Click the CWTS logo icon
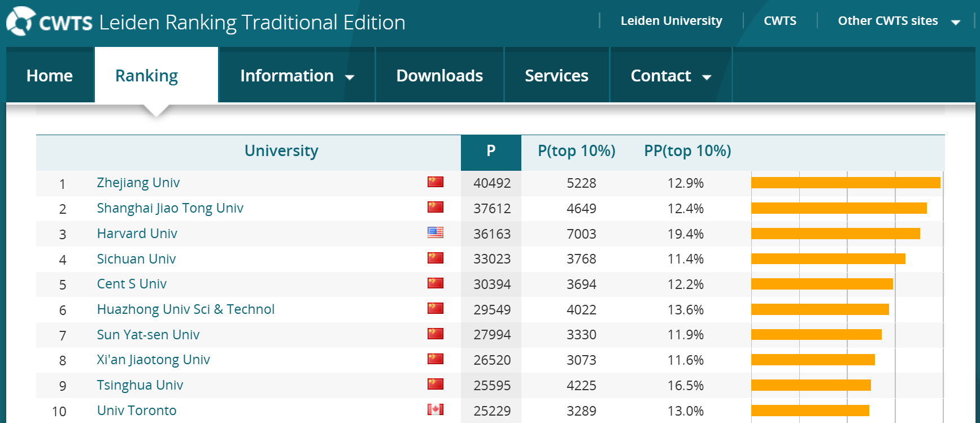980x423 pixels. 20,21
